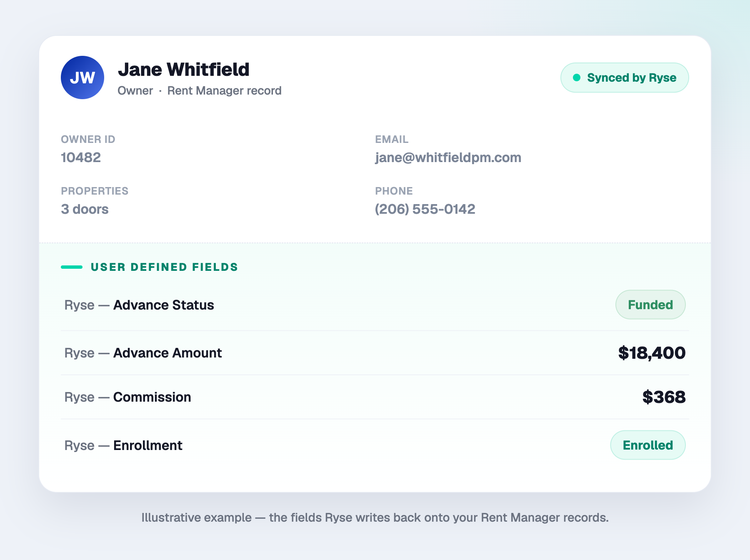Click the Funded status pill
The width and height of the screenshot is (750, 560).
pos(650,305)
